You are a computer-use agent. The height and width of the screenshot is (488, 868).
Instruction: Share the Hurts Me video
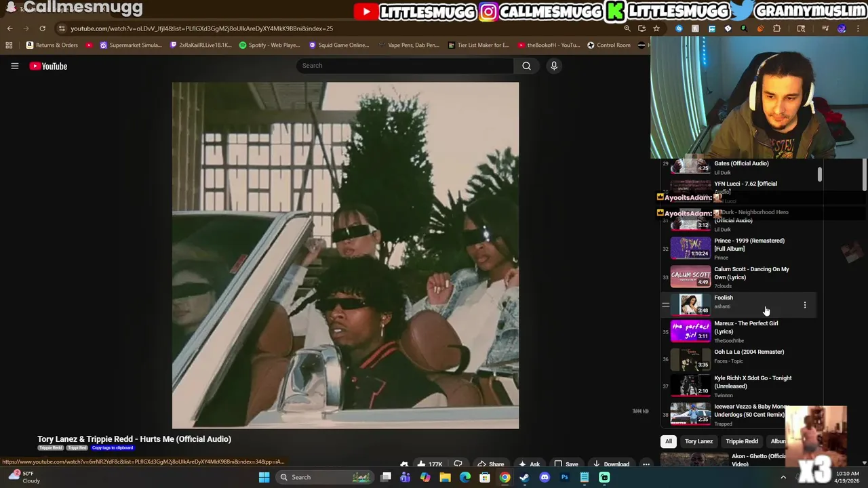pos(490,464)
